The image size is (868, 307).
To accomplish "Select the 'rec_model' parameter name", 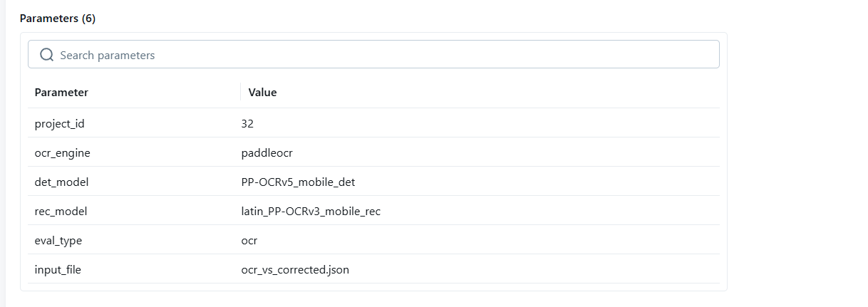I will 61,211.
